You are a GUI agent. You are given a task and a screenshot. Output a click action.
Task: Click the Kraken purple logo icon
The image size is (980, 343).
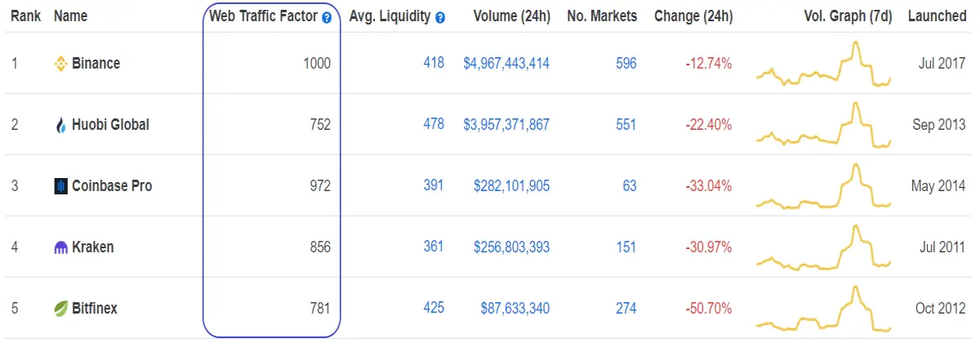(60, 247)
